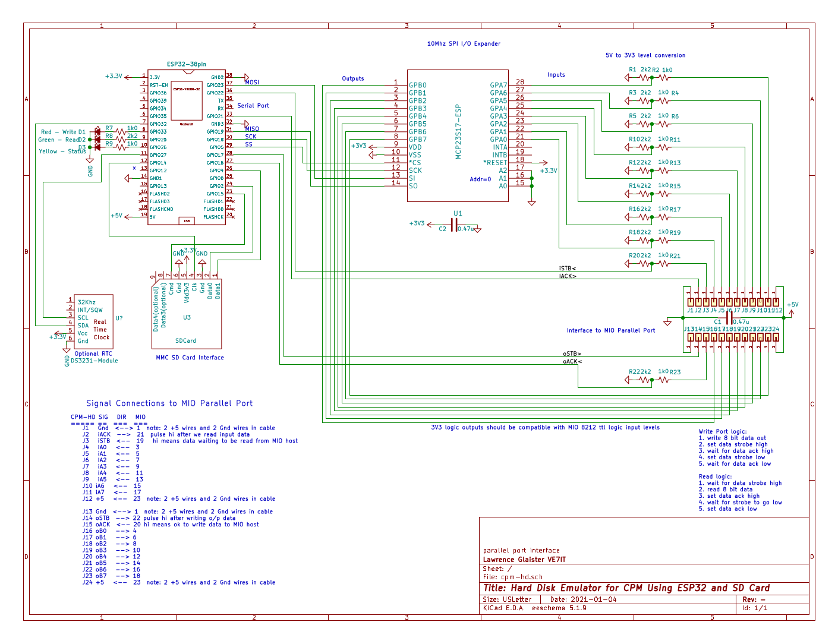Image resolution: width=838 pixels, height=644 pixels.
Task: Click the 'Read logic:' heading
Action: 716,476
